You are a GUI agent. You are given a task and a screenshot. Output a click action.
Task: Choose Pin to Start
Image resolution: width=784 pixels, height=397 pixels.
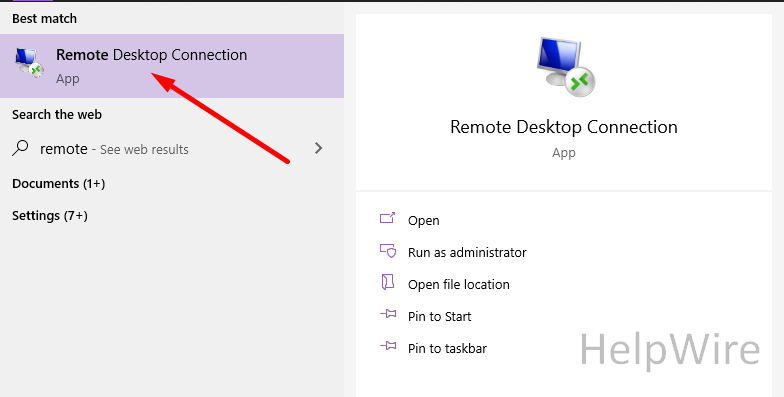click(440, 316)
